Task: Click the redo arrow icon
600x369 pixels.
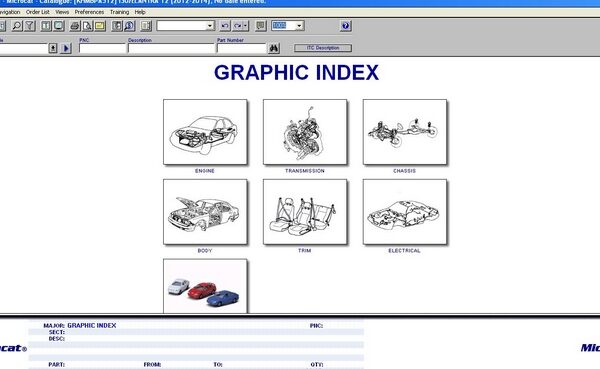Action: click(237, 26)
